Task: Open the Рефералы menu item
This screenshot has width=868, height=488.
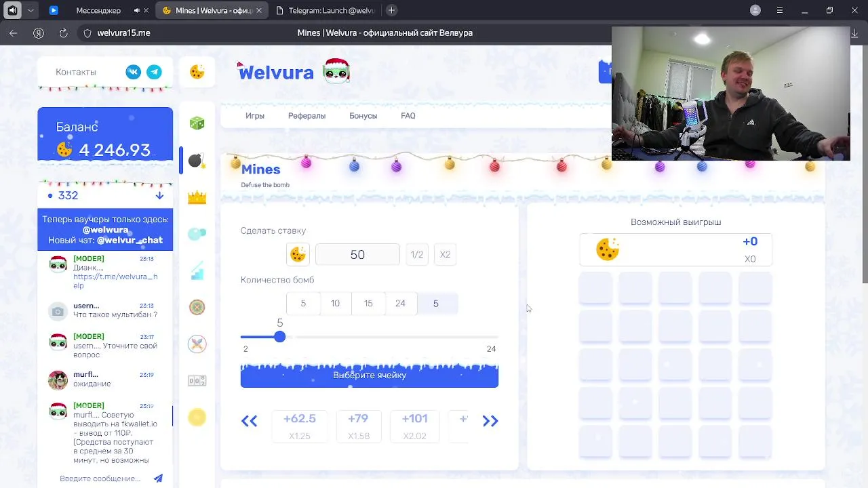Action: click(307, 116)
